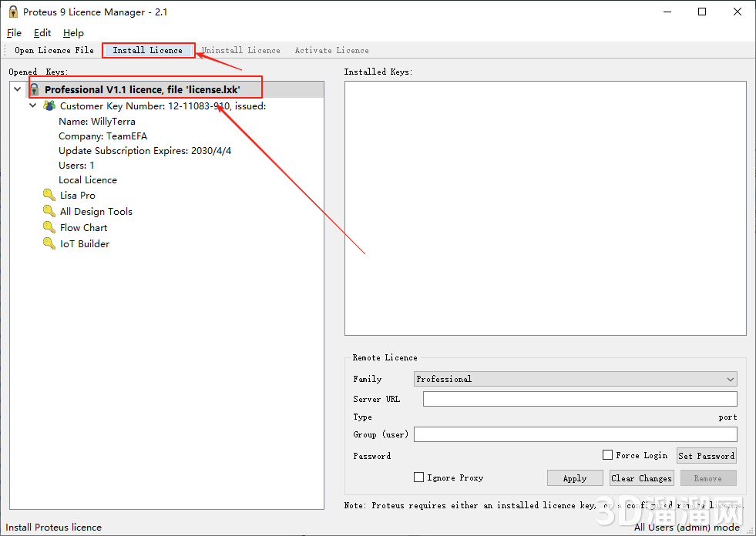
Task: Click the key icon beside Lisa Pro
Action: [49, 196]
